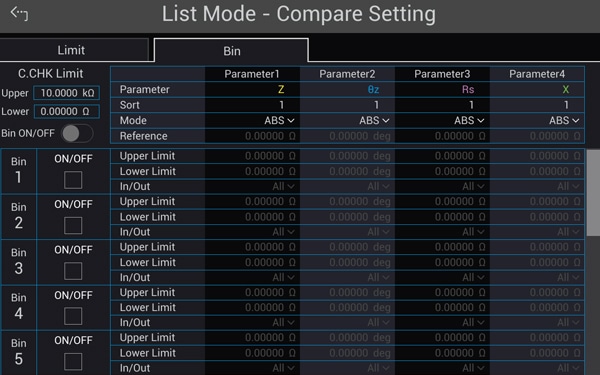Screen dimensions: 600x375
Task: Set Parameter1 Sort value field
Action: pyautogui.click(x=253, y=105)
